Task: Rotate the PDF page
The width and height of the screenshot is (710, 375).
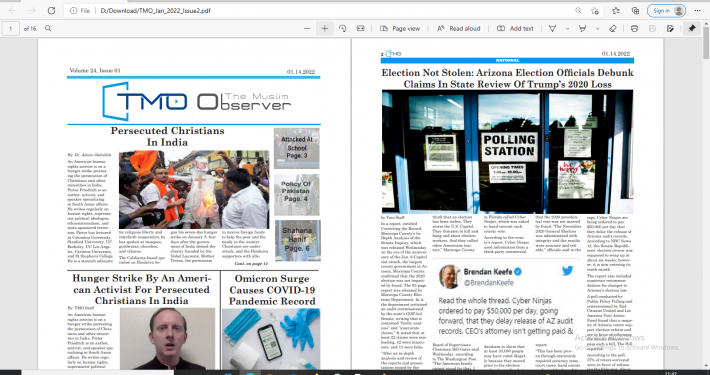Action: click(343, 29)
